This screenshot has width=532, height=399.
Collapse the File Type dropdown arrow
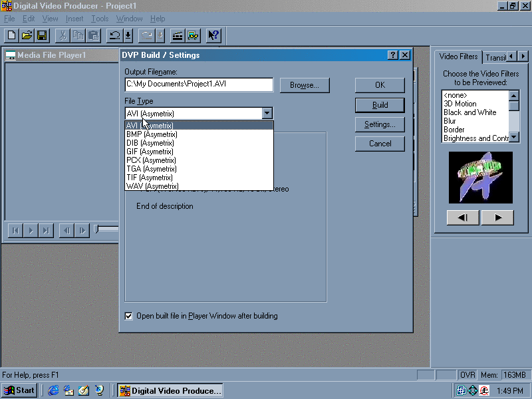[x=267, y=113]
